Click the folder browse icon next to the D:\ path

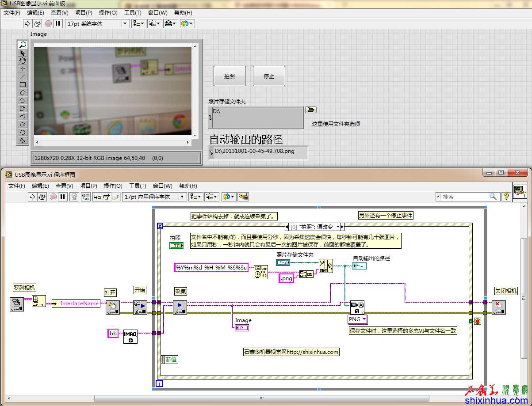311,110
